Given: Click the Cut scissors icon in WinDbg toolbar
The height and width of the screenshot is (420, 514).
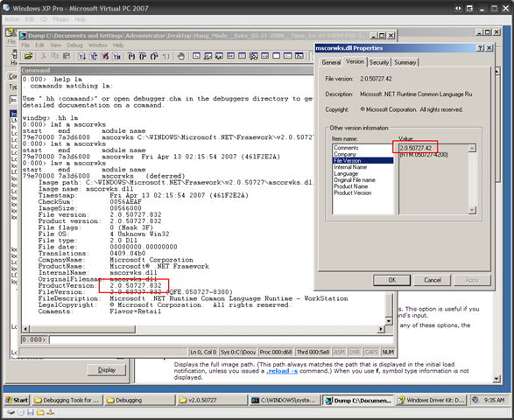Looking at the screenshot, I should click(x=44, y=56).
